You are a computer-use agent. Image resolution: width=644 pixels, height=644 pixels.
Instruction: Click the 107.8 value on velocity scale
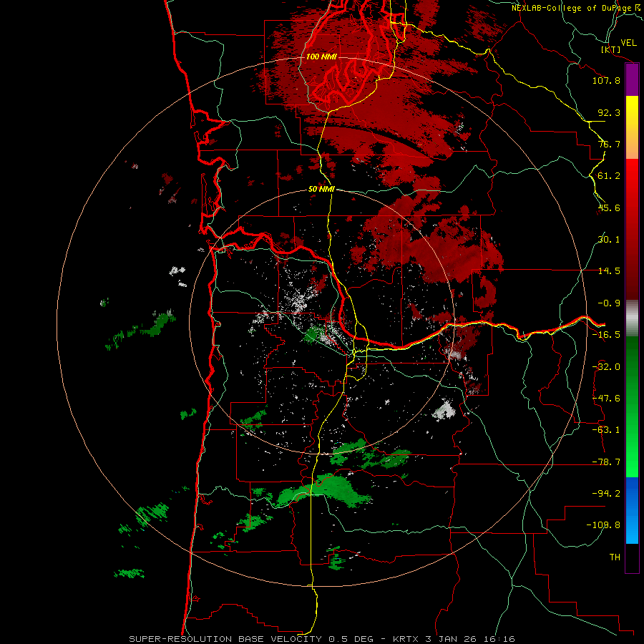(x=606, y=80)
